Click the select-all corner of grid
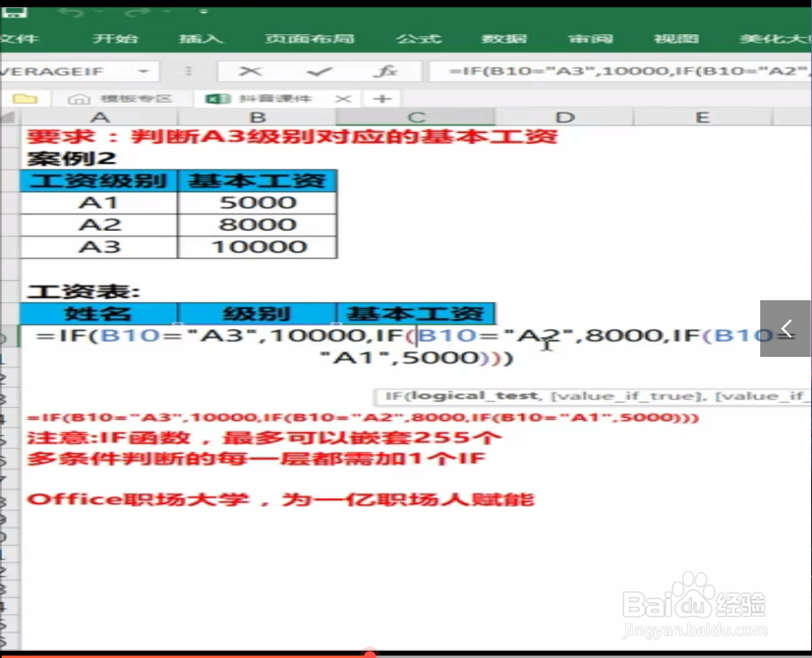The height and width of the screenshot is (658, 812). click(x=10, y=117)
